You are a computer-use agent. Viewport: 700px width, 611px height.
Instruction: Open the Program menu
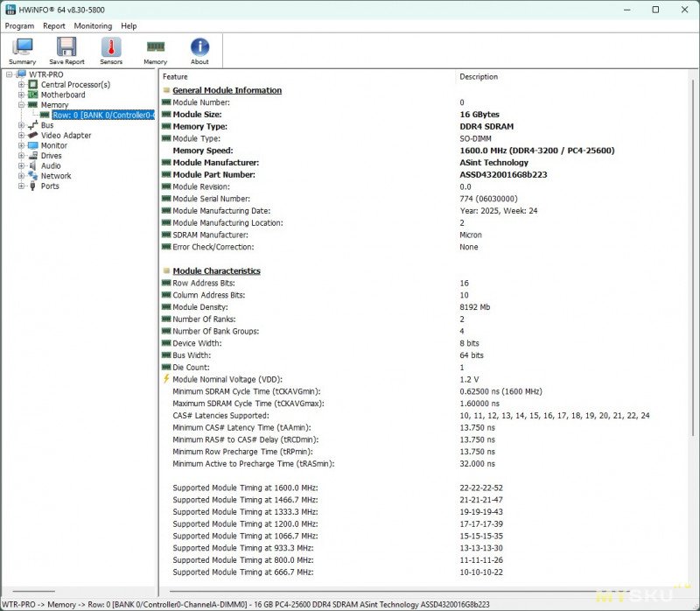[x=19, y=26]
